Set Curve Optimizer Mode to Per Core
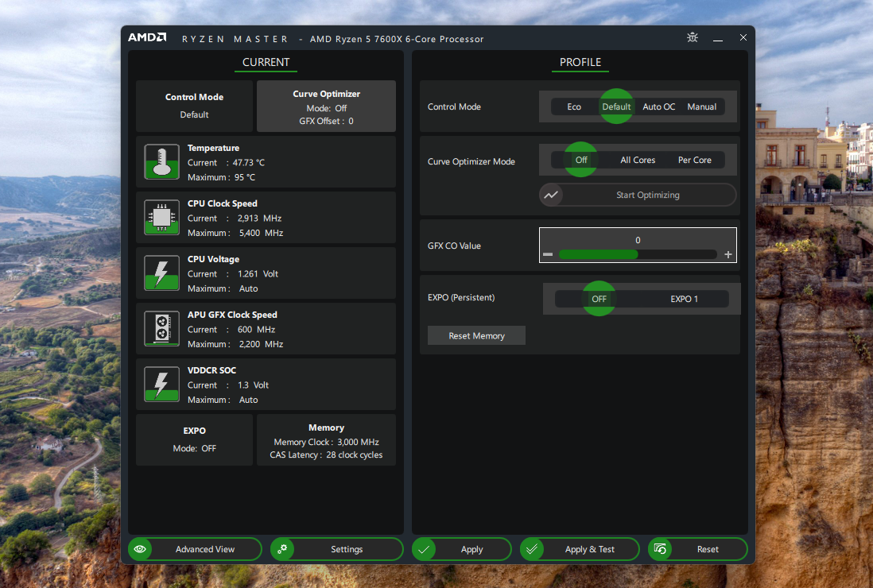The image size is (873, 588). pyautogui.click(x=695, y=161)
